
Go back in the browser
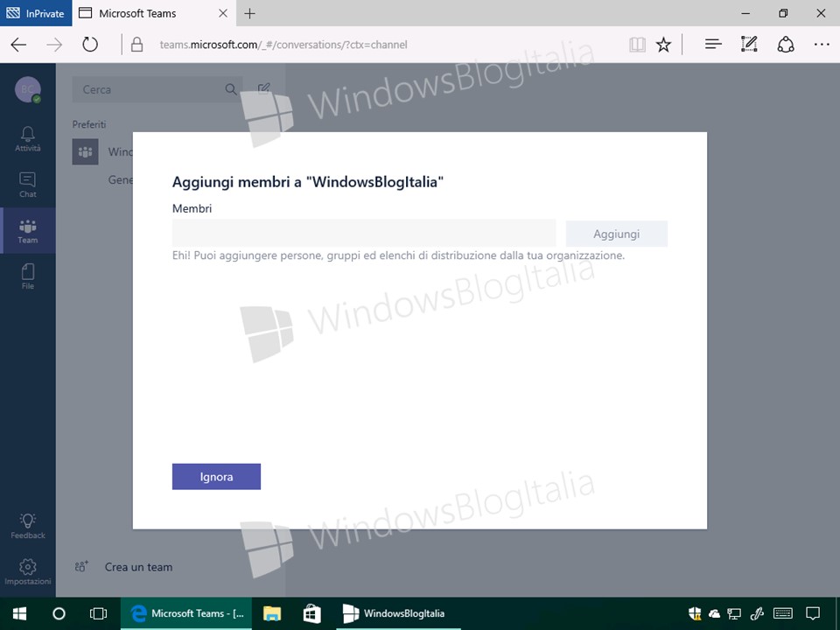(18, 45)
